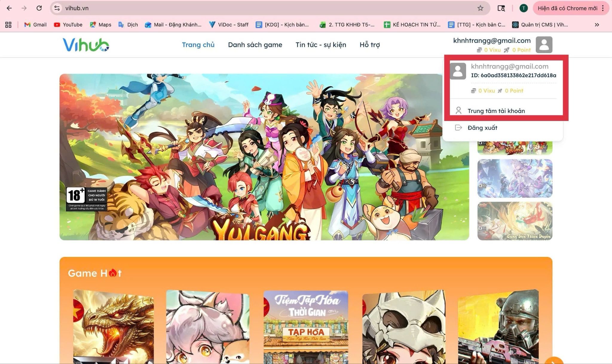Show more bookmarks with the double chevron

(597, 25)
